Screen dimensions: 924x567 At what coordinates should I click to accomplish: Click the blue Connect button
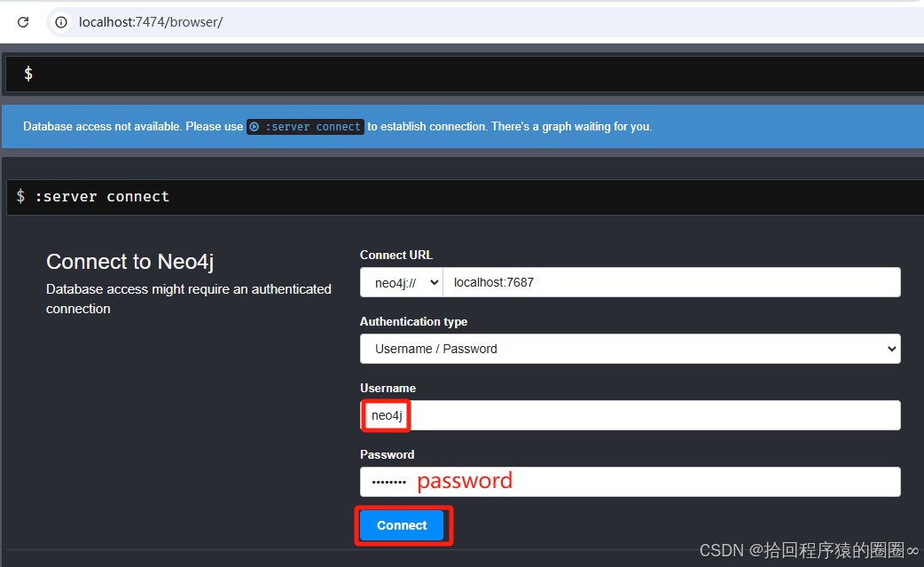pos(402,525)
